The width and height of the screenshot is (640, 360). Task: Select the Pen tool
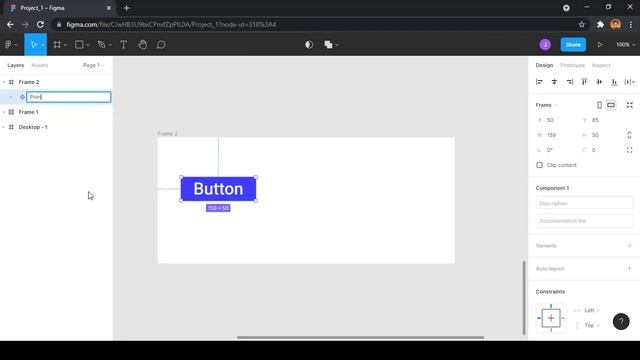[102, 44]
